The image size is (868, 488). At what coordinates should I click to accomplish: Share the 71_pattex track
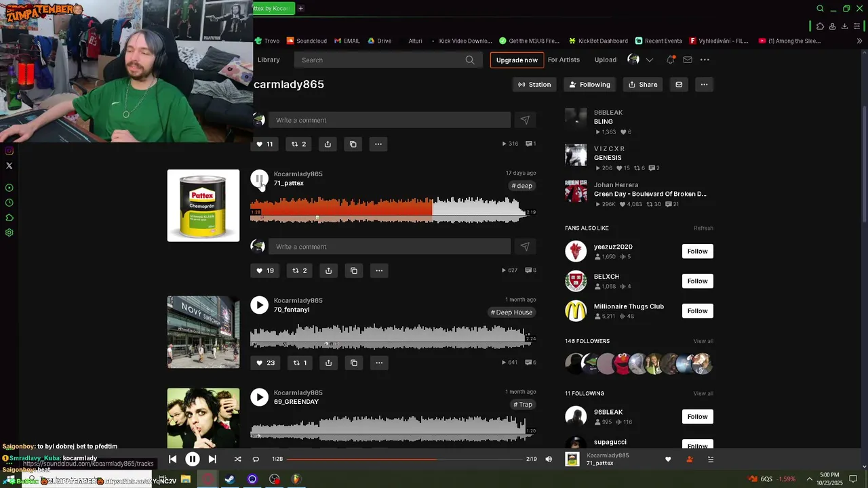328,270
